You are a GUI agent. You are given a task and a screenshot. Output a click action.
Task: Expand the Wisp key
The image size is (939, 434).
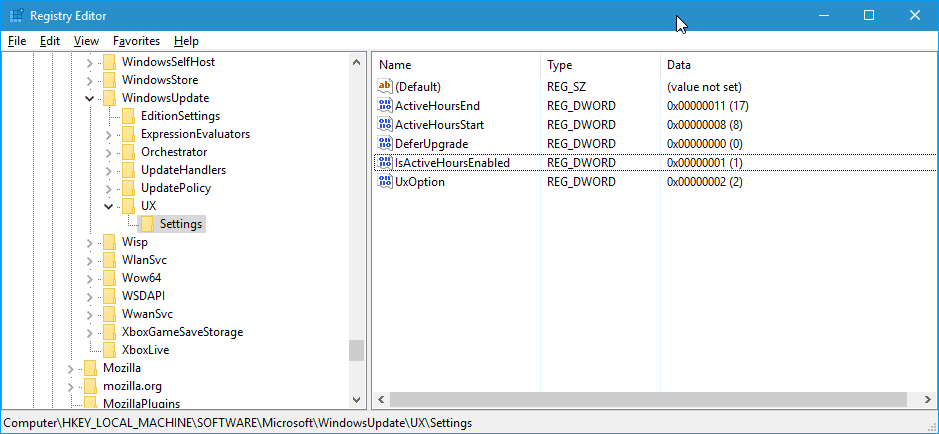90,242
